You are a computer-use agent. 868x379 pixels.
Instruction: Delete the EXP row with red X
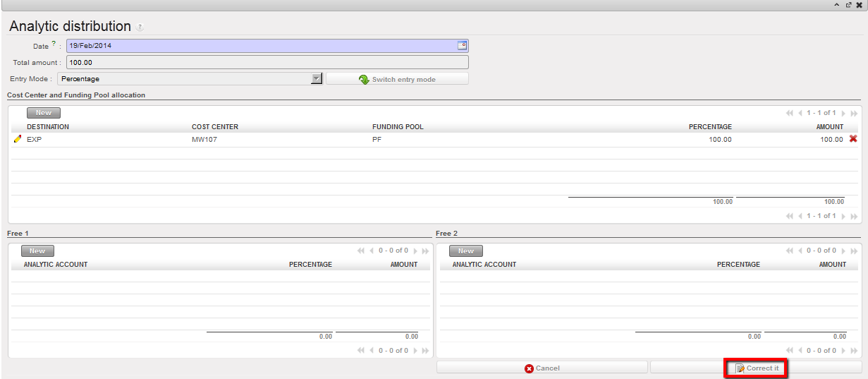pyautogui.click(x=853, y=139)
